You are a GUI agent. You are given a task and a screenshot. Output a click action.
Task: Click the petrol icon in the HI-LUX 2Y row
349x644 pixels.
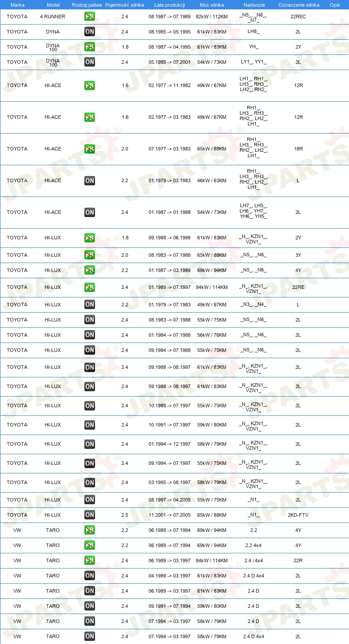click(90, 238)
